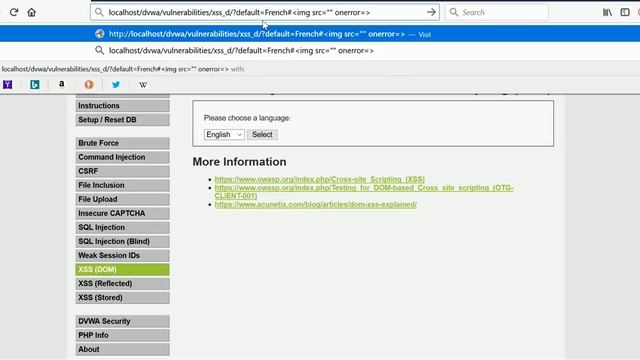
Task: Open File Inclusion page
Action: (x=122, y=185)
